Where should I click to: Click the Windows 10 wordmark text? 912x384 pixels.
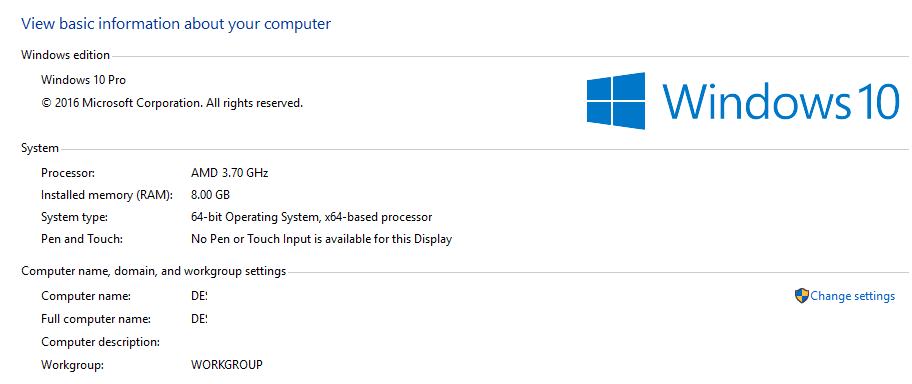pos(781,101)
